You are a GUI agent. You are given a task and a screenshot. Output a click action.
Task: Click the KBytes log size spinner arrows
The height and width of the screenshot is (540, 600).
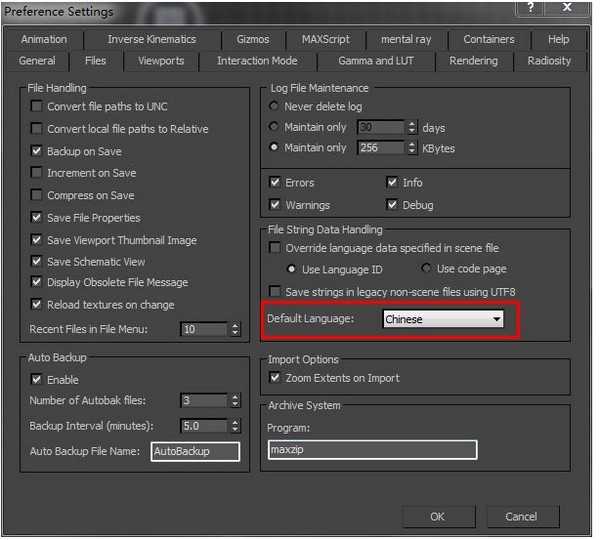click(x=411, y=147)
